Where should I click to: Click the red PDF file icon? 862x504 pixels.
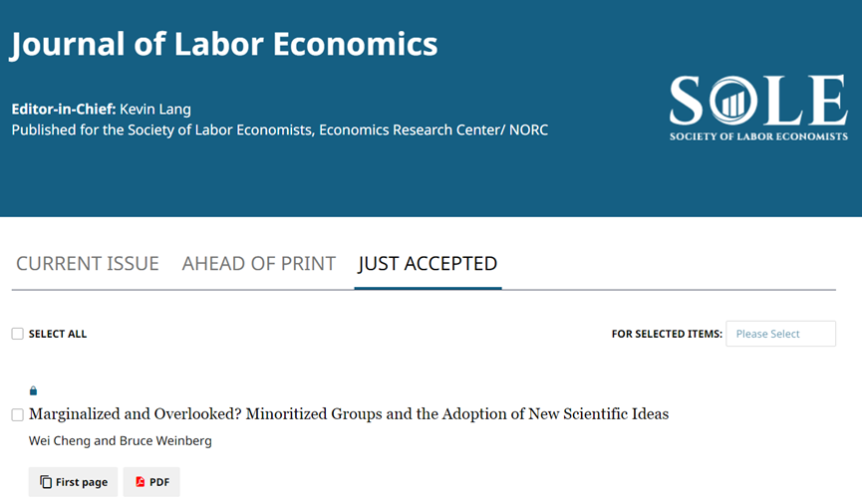[141, 482]
